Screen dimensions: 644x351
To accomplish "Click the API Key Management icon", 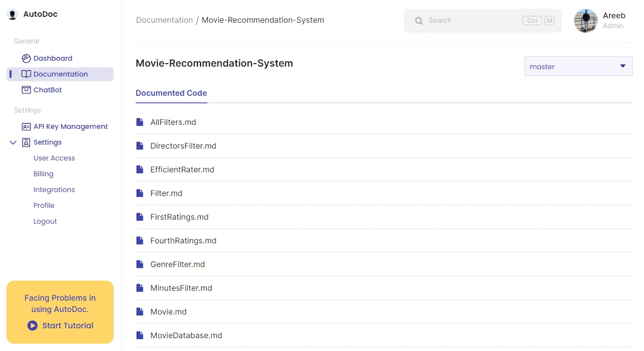I will [x=26, y=126].
